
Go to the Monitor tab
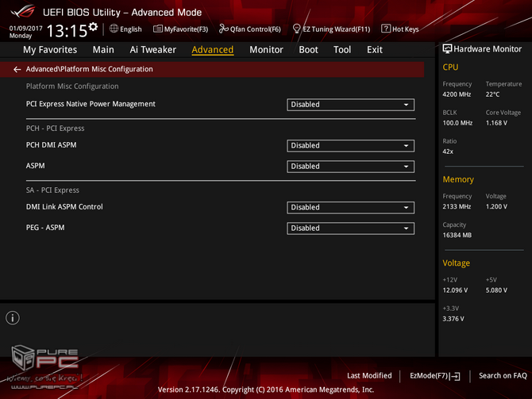266,50
